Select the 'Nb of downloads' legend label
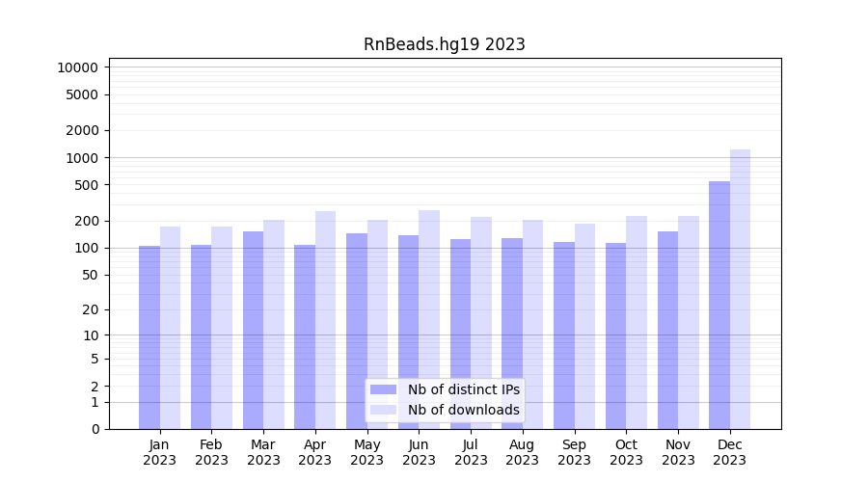868x482 pixels. tap(463, 410)
